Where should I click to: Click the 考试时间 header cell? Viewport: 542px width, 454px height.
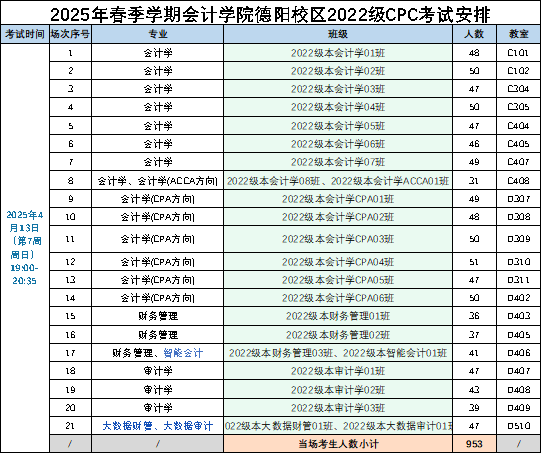pos(25,34)
